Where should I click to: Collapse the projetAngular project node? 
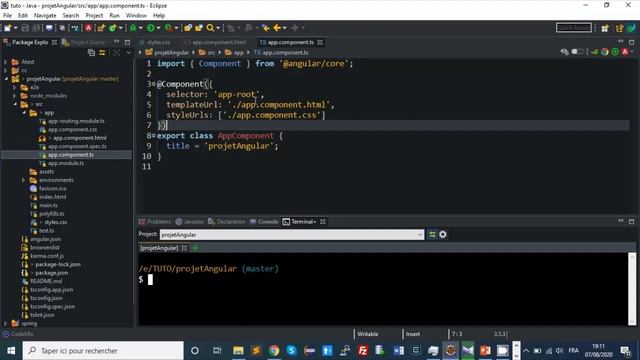pyautogui.click(x=6, y=79)
